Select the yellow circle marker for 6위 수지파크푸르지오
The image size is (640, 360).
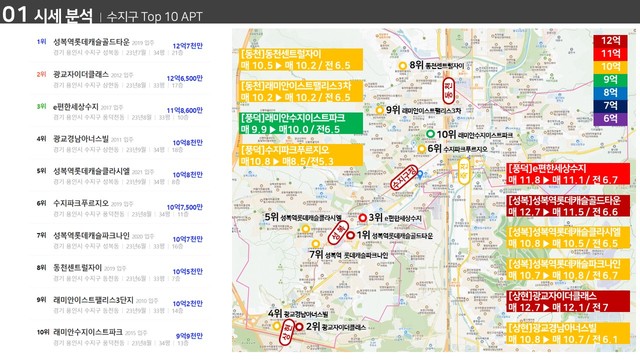coord(422,149)
